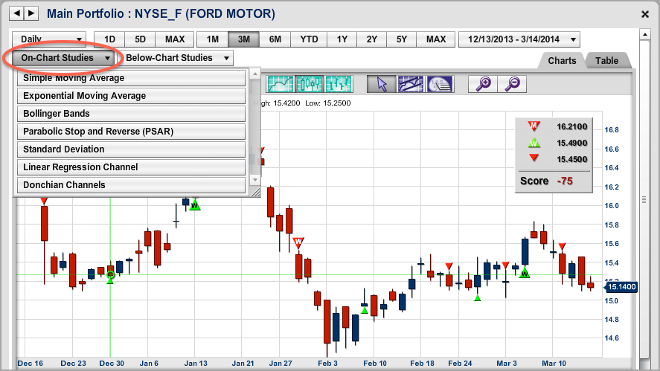Zoom out with the magnifier minus
The width and height of the screenshot is (660, 371).
(x=512, y=84)
